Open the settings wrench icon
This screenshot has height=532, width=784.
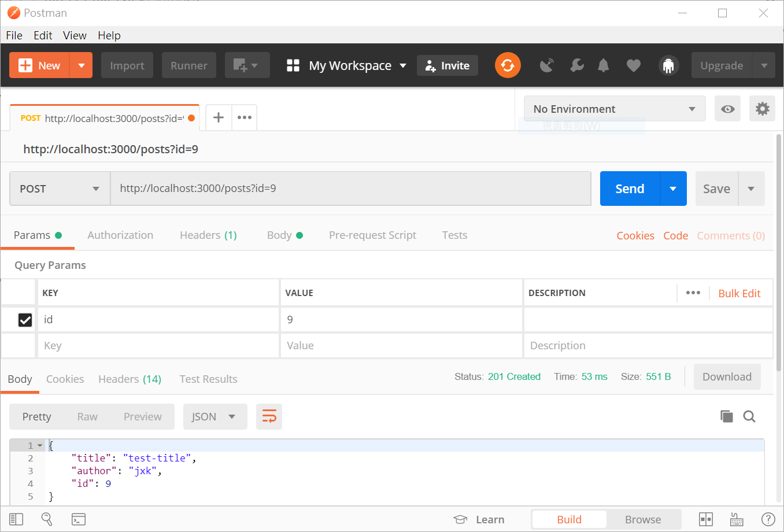coord(576,65)
